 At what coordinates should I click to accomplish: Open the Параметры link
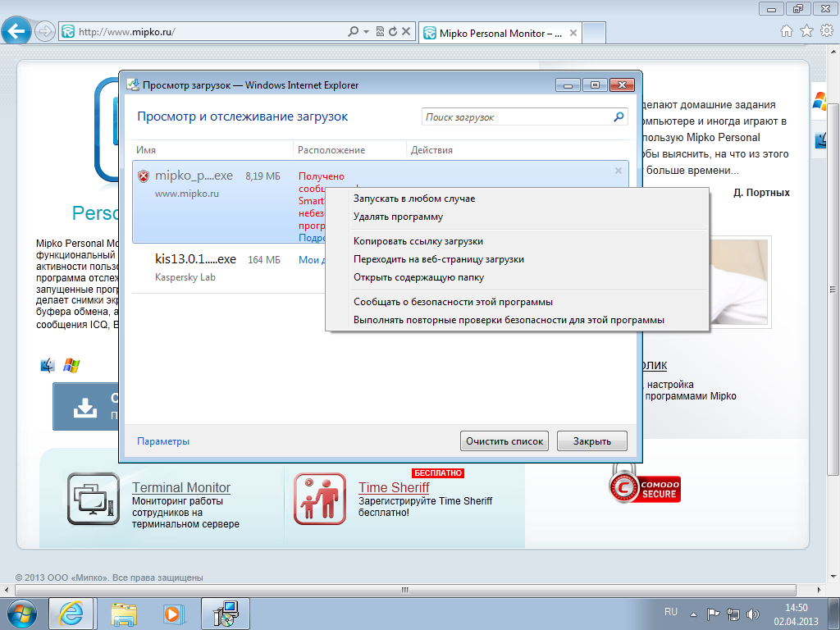pyautogui.click(x=163, y=441)
